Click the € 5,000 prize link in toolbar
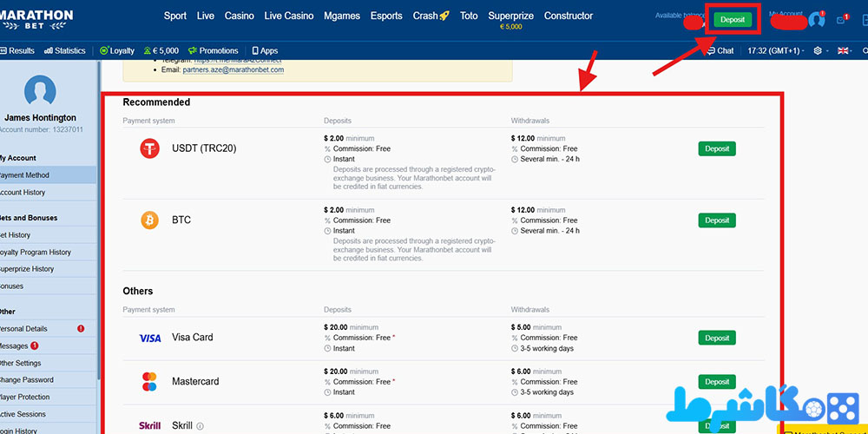The image size is (868, 434). (161, 50)
